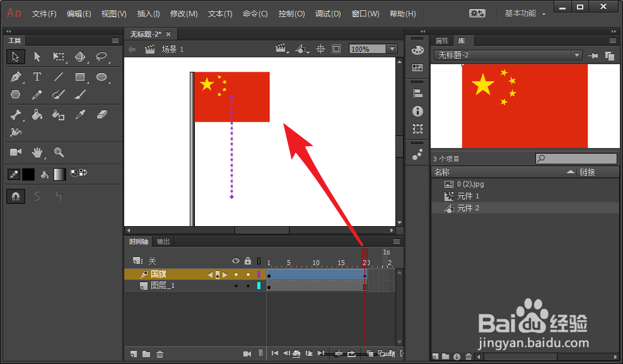
Task: Open the 窗口(W) menu
Action: 366,14
